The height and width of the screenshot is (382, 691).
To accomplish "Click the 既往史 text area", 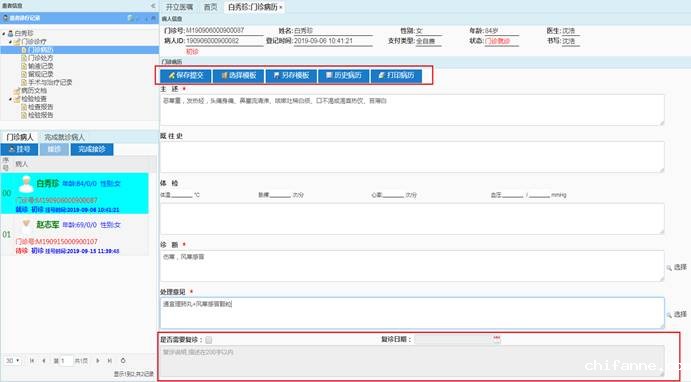I will click(x=412, y=157).
